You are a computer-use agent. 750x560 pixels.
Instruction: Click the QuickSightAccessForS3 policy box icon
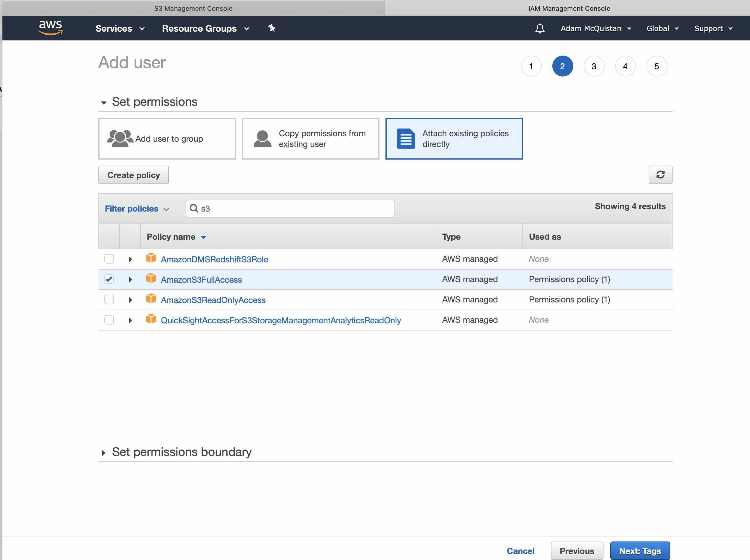151,319
